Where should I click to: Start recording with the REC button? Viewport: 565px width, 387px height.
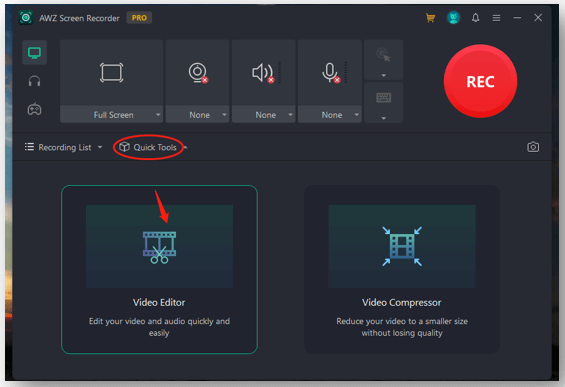480,81
